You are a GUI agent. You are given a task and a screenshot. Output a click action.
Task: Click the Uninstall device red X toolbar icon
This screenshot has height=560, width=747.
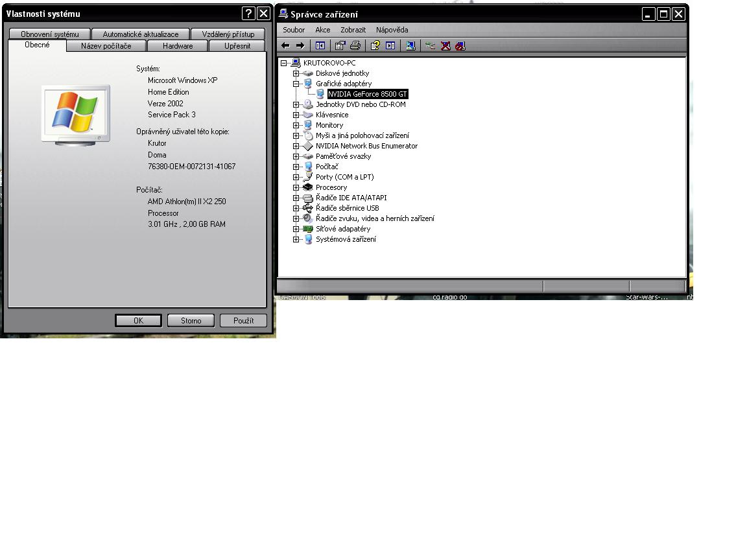(445, 46)
